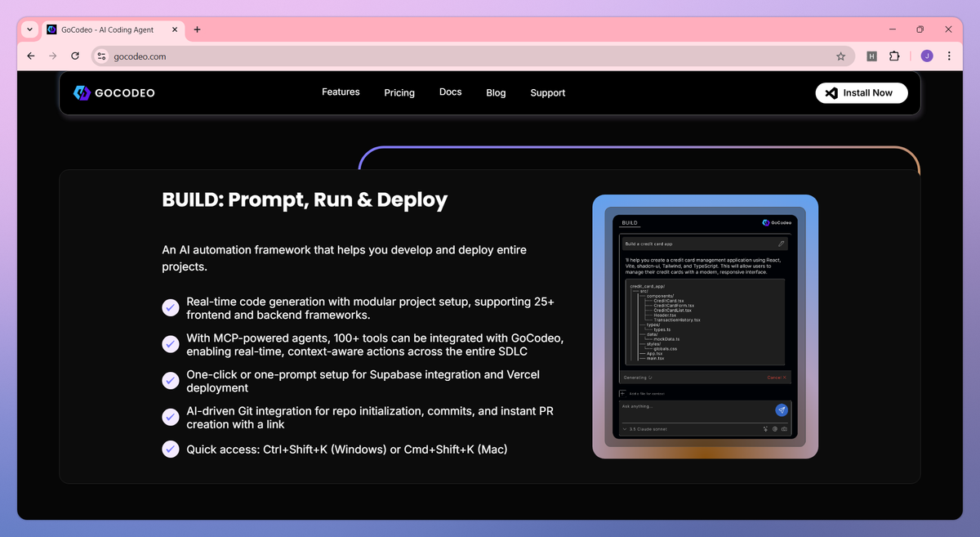Bookmark this page with the star icon
This screenshot has height=537, width=980.
click(x=840, y=56)
